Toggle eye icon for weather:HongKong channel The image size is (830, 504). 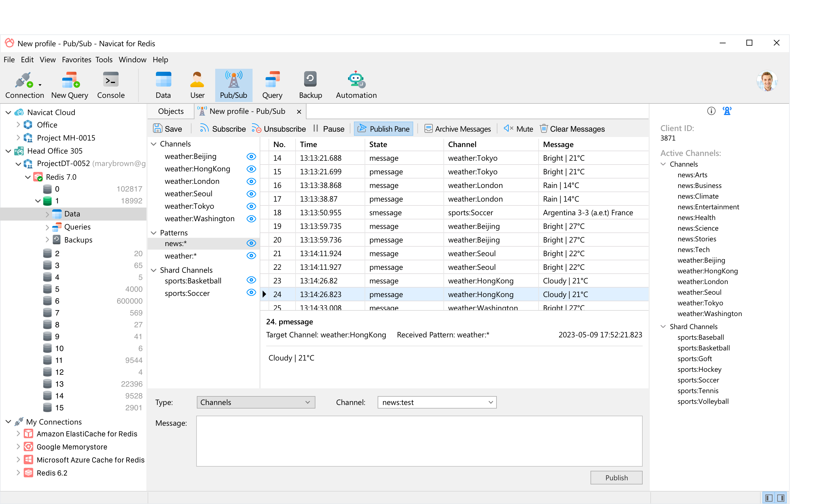[x=251, y=169]
